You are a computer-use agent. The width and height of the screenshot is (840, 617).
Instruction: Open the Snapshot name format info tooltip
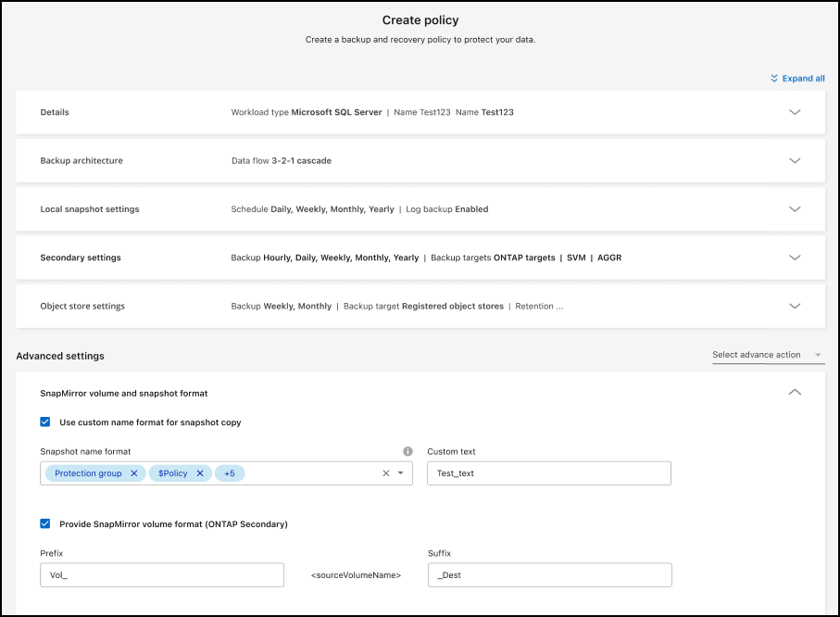tap(407, 451)
